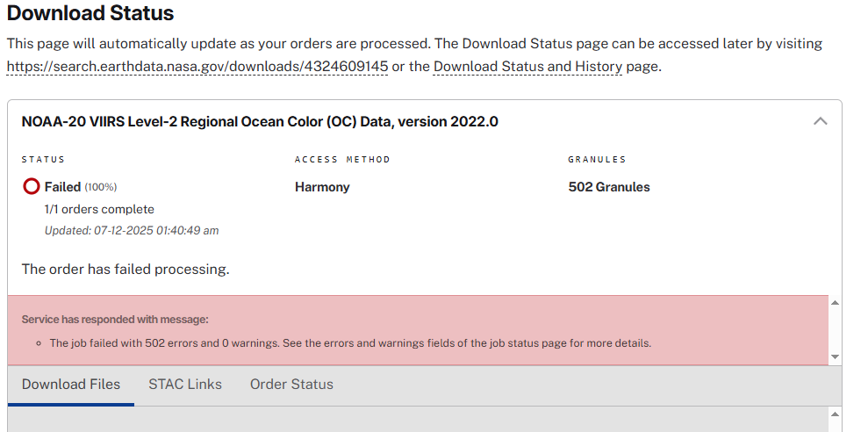Open the earthdata downloads/4324609145 URL link
Viewport: 868px width, 432px height.
point(197,67)
